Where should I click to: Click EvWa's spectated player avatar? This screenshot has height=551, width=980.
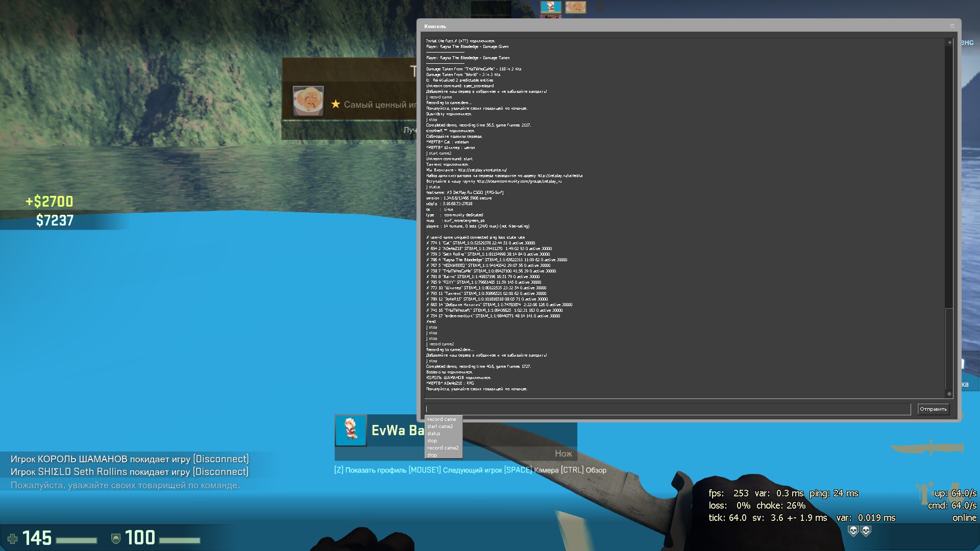tap(351, 430)
